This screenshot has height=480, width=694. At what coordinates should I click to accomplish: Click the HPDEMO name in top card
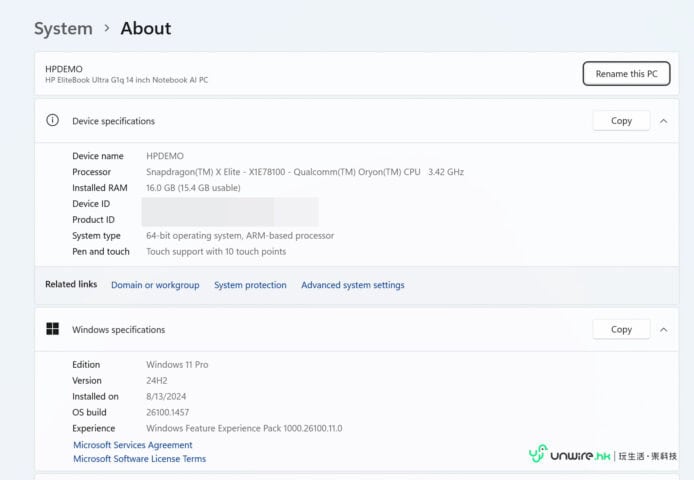point(64,69)
